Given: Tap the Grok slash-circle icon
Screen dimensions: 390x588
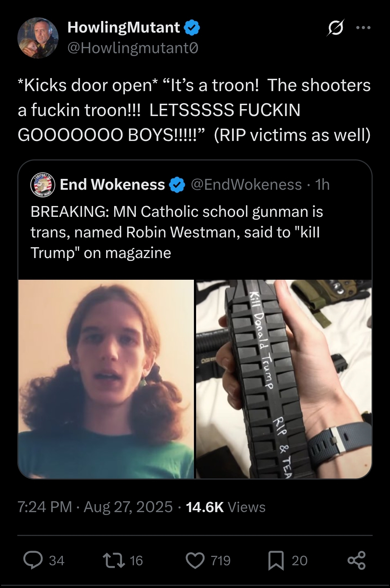Looking at the screenshot, I should click(335, 28).
